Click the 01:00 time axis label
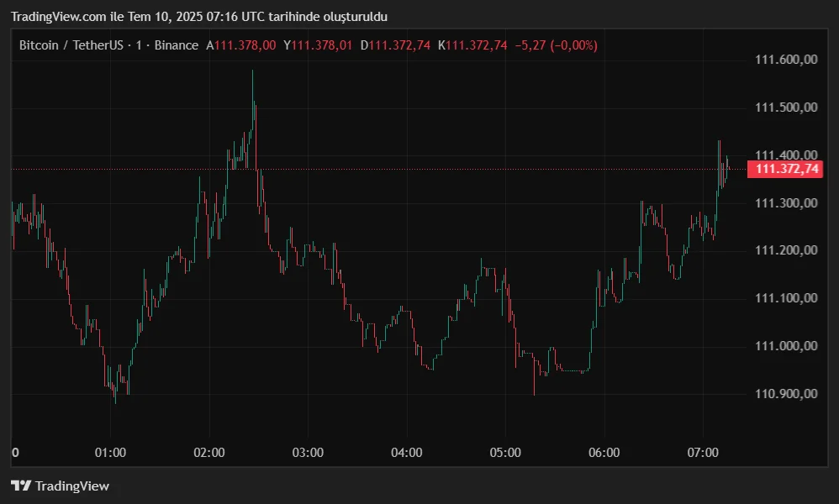 coord(110,453)
